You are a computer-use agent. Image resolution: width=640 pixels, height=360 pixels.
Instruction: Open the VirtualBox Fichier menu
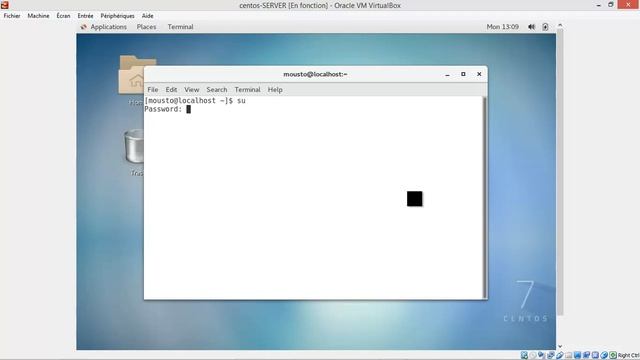point(12,16)
